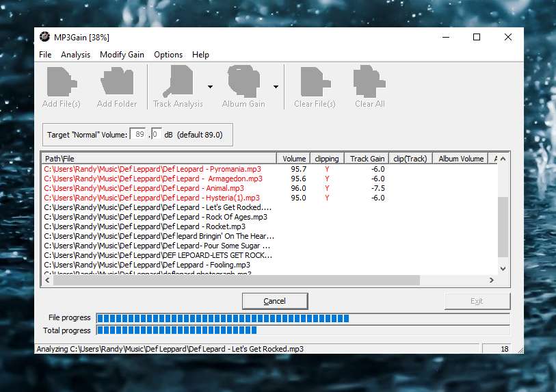Click the Add Folder toolbar icon
Image resolution: width=556 pixels, height=392 pixels.
tap(117, 82)
